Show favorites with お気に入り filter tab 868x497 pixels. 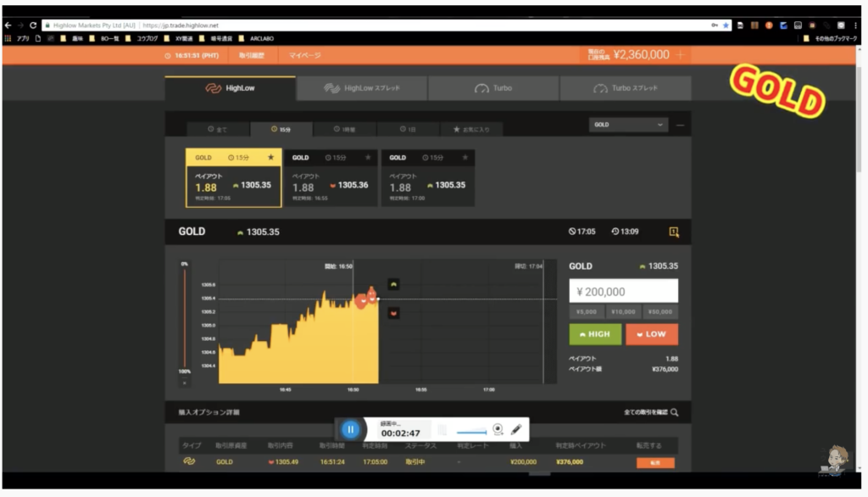coord(471,129)
